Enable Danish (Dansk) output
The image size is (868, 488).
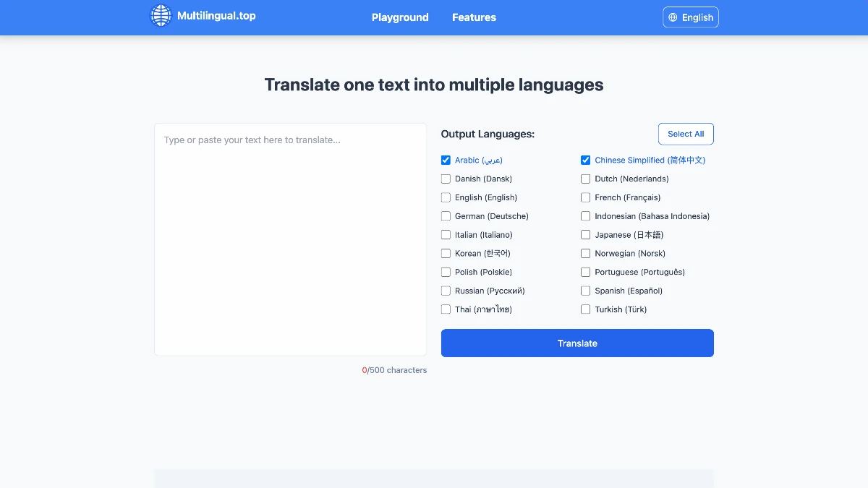click(x=446, y=179)
